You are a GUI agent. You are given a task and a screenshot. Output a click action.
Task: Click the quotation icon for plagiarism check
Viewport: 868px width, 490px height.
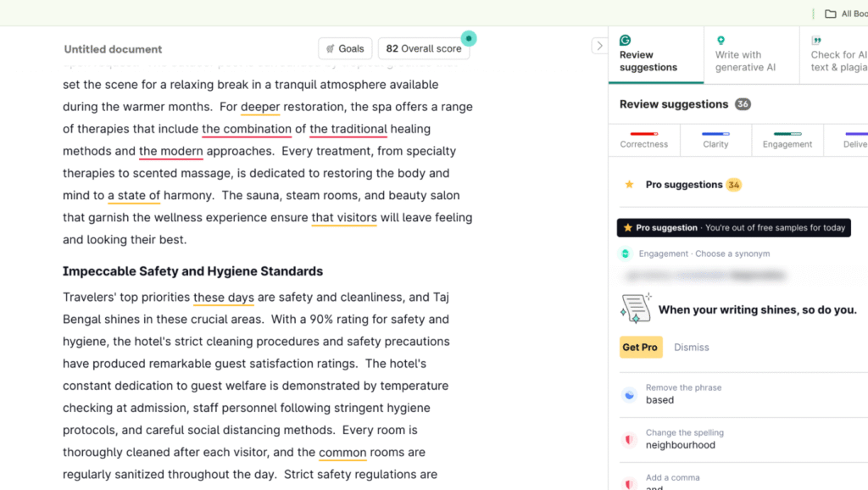tap(816, 40)
